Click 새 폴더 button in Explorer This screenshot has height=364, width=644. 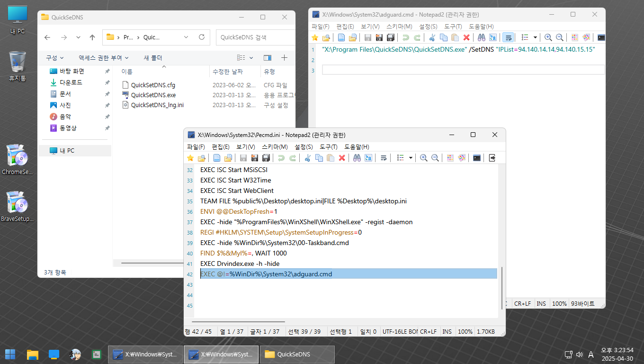tap(153, 58)
